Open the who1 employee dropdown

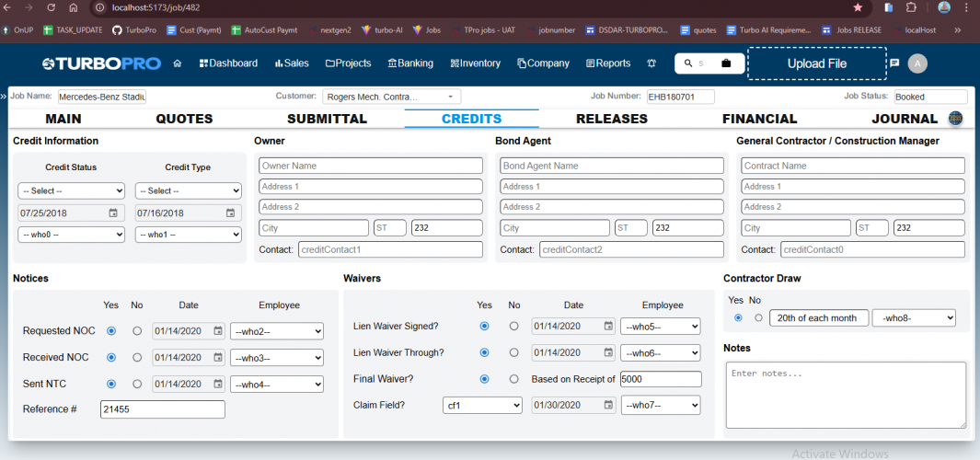pyautogui.click(x=188, y=235)
